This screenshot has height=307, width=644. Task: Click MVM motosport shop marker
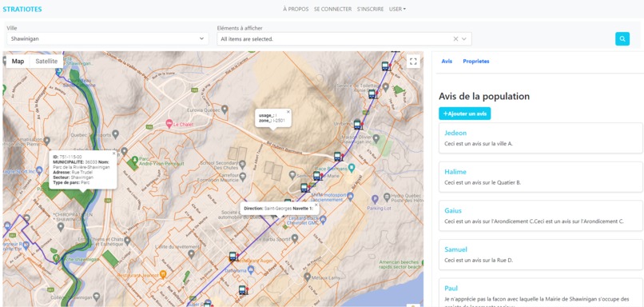click(x=350, y=197)
